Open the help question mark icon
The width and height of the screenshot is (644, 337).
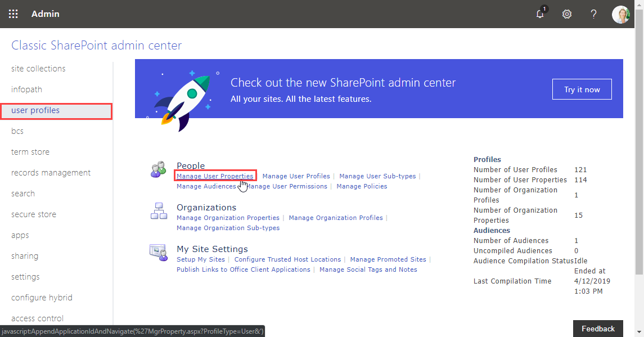(593, 14)
